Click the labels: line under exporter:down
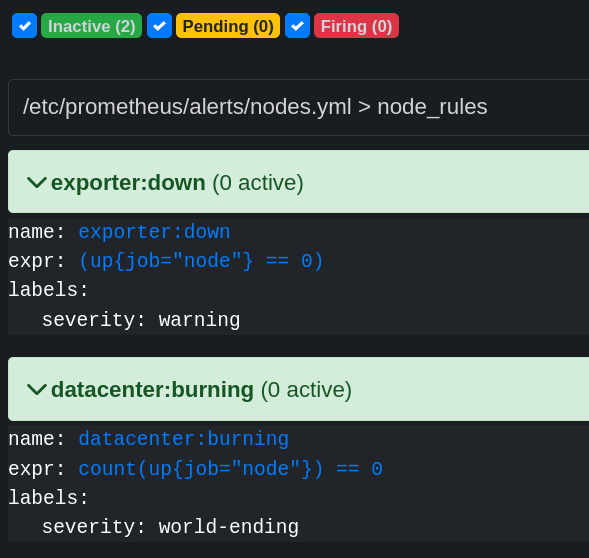589x558 pixels. pos(48,290)
